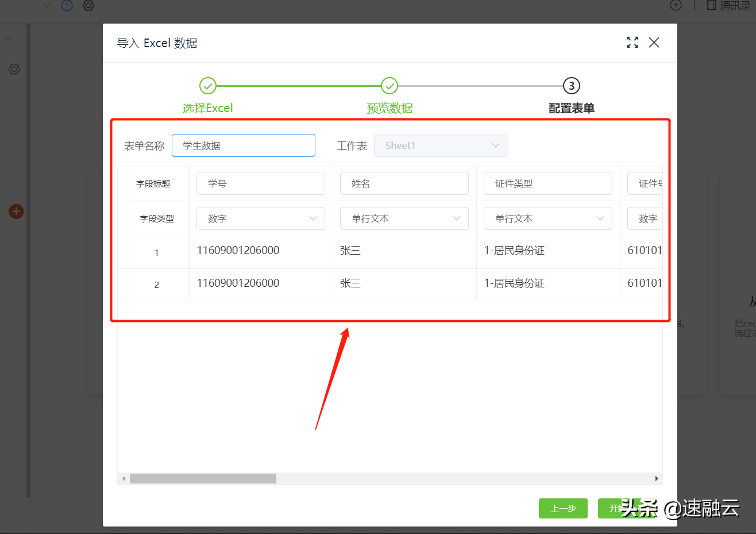Click the 字段标题 row header
The width and height of the screenshot is (756, 534).
[153, 184]
